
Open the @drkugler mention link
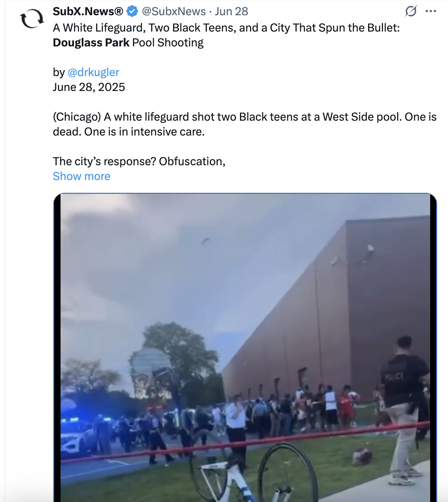coord(93,72)
